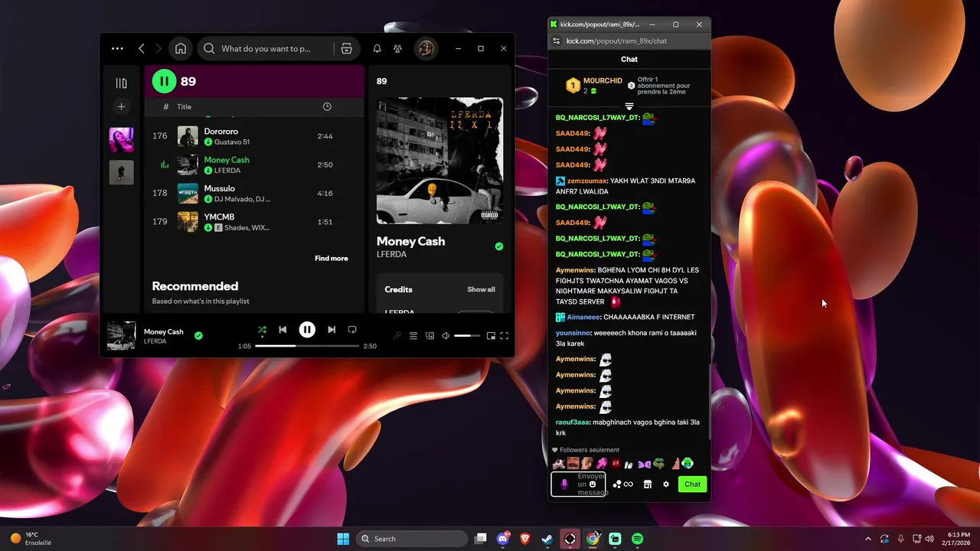The width and height of the screenshot is (980, 551).
Task: Collapse the Kick pinned leaderboard chevron
Action: [629, 106]
